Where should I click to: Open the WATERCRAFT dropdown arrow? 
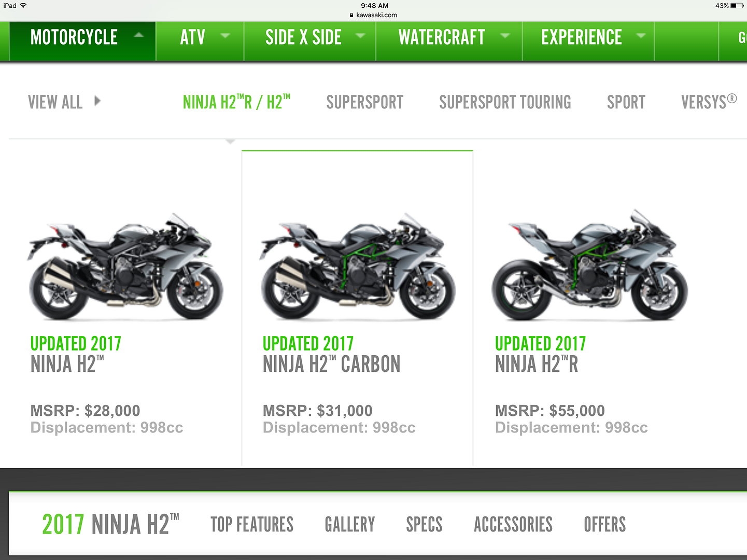504,36
